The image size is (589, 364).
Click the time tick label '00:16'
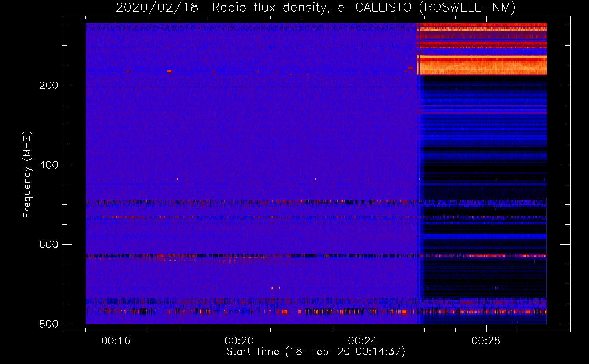pos(116,341)
